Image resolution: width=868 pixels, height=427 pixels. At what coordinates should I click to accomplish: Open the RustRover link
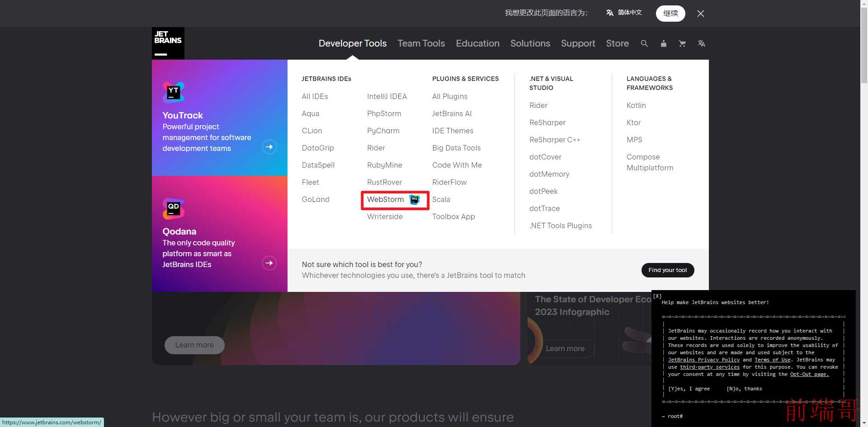click(385, 182)
